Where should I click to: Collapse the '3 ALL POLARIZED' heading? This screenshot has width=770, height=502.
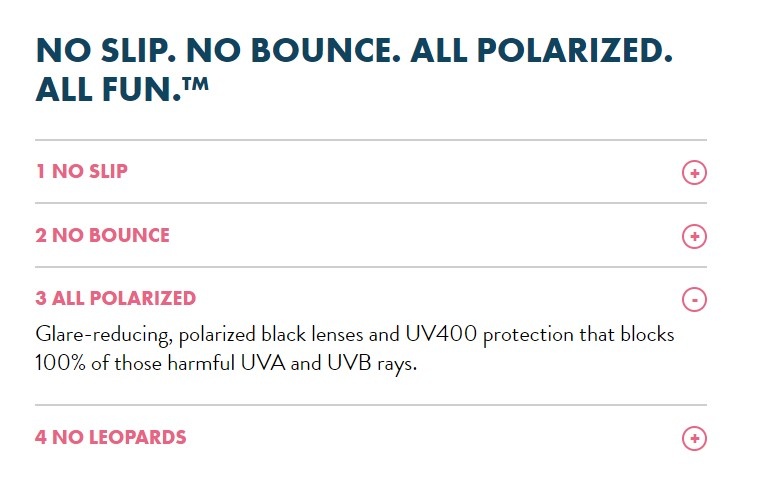coord(115,298)
